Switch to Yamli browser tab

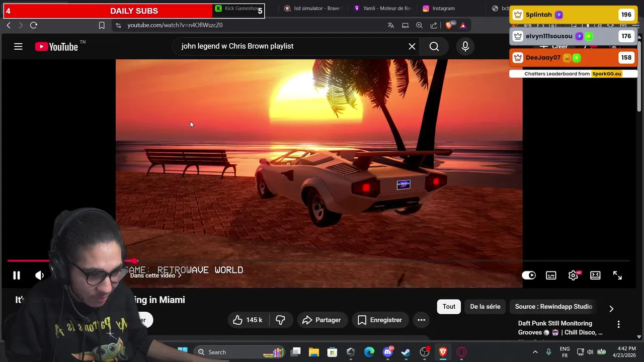[x=382, y=9]
